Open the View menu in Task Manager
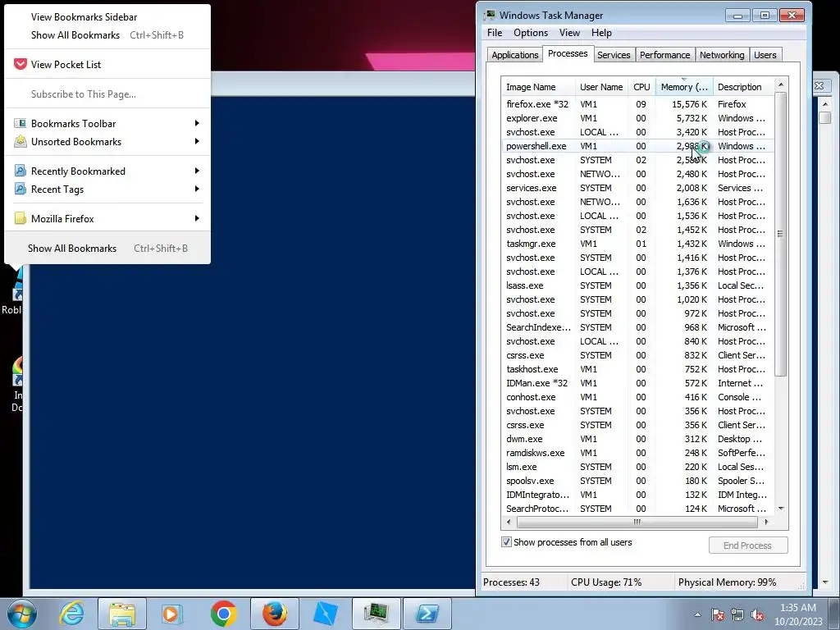This screenshot has width=840, height=630. click(569, 33)
